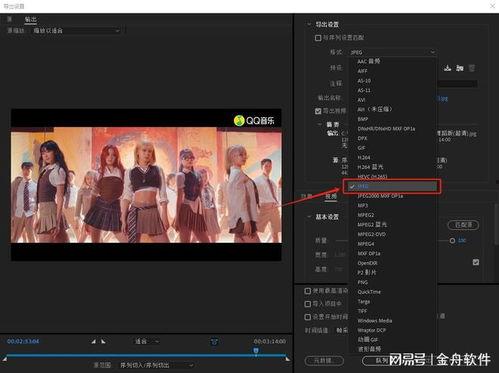The image size is (499, 373).
Task: Select MPEG4 format
Action: (366, 244)
